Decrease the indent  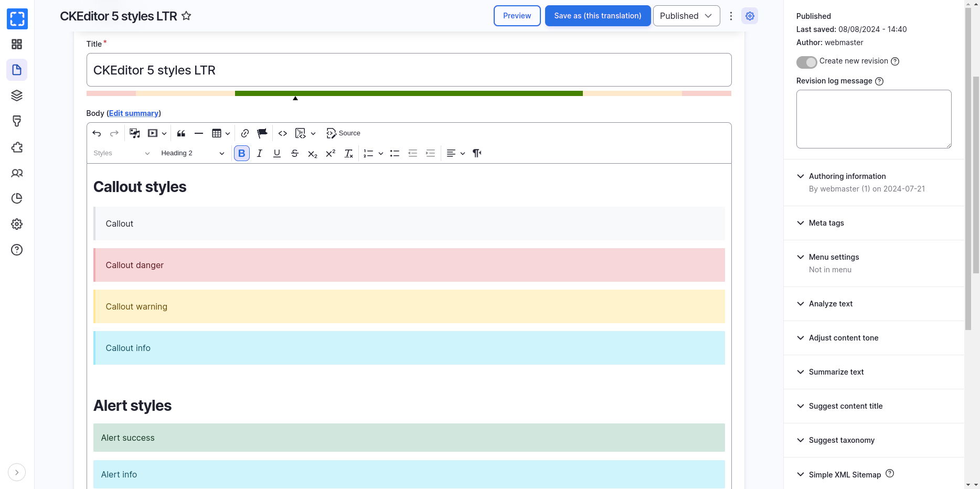pyautogui.click(x=413, y=153)
